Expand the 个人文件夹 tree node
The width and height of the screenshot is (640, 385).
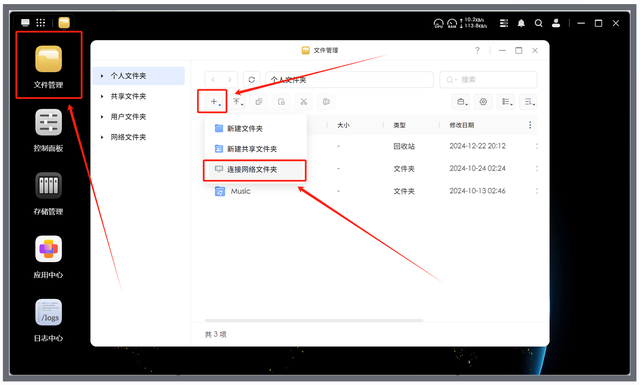click(102, 76)
